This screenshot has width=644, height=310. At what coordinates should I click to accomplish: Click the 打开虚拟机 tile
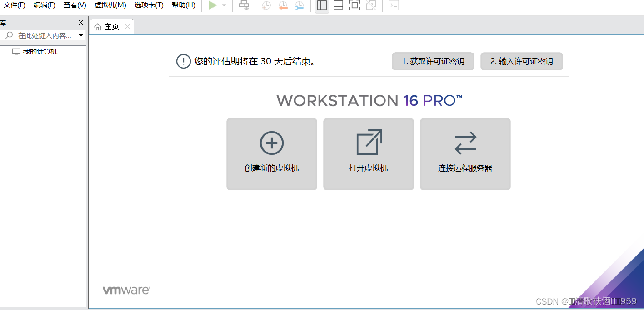pyautogui.click(x=369, y=154)
